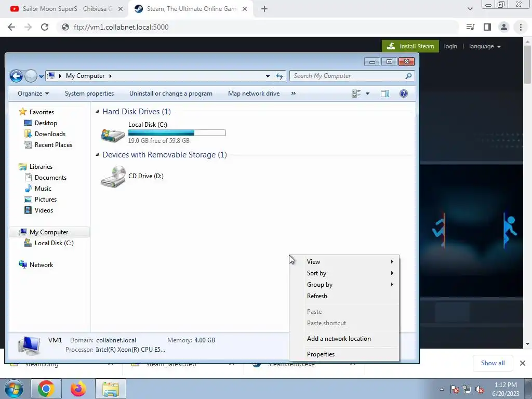The width and height of the screenshot is (532, 399).
Task: Close the Steam browser tab
Action: pos(245,9)
